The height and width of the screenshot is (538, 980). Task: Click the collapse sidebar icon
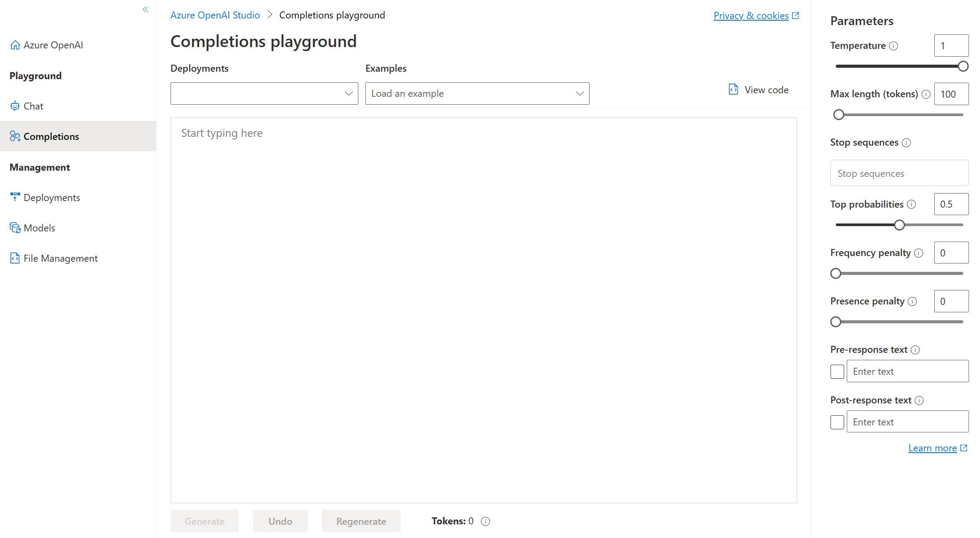point(146,9)
